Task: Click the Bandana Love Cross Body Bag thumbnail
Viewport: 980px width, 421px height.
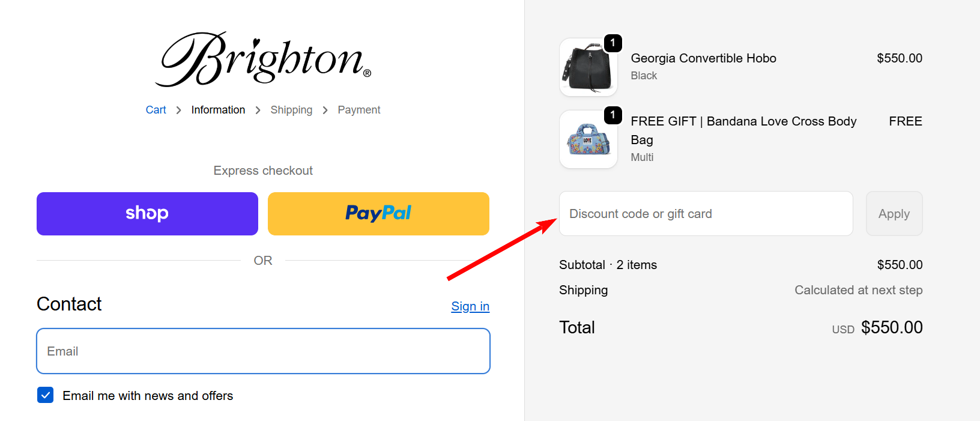Action: point(587,139)
